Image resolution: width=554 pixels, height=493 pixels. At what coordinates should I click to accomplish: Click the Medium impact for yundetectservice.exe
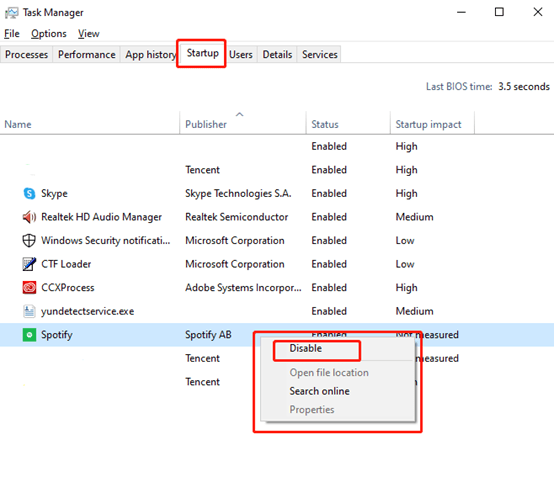point(414,311)
